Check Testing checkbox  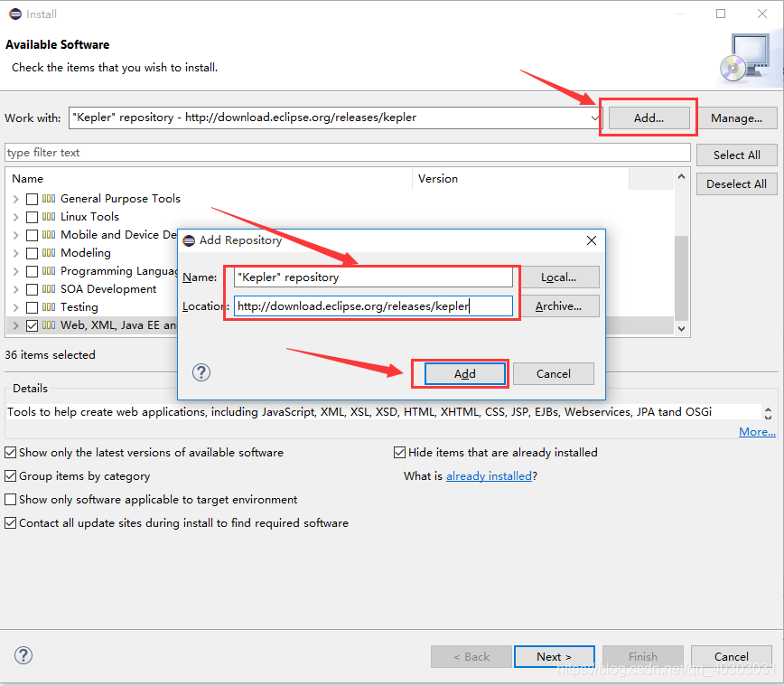coord(32,307)
